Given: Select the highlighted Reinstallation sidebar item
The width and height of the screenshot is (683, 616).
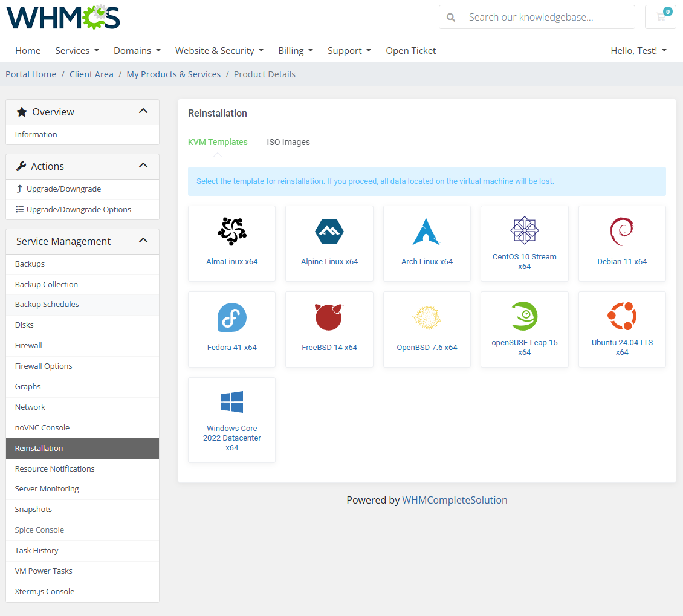Looking at the screenshot, I should tap(82, 449).
